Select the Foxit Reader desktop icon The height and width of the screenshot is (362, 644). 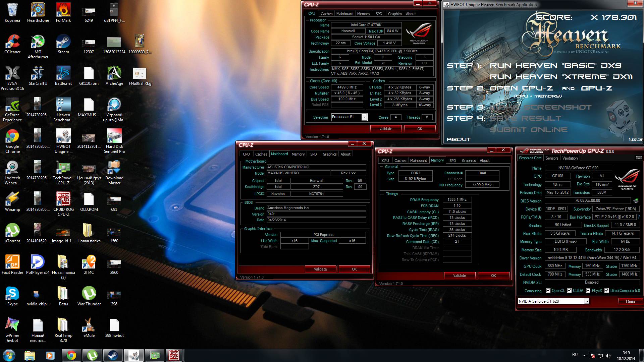tap(12, 264)
